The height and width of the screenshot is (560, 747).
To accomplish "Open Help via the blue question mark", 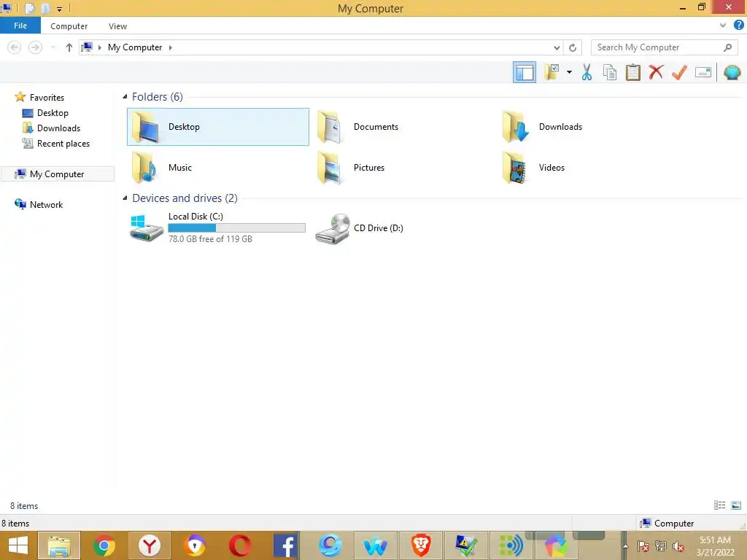I will [x=738, y=26].
